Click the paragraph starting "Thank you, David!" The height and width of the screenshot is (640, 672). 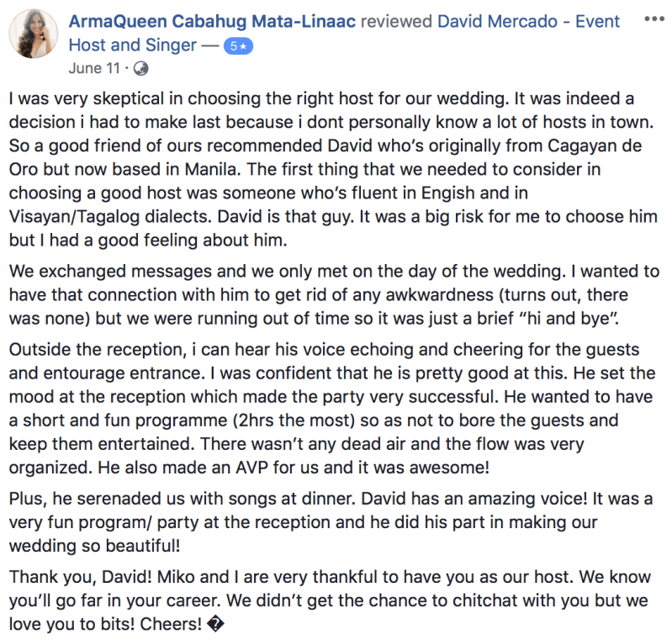[334, 600]
